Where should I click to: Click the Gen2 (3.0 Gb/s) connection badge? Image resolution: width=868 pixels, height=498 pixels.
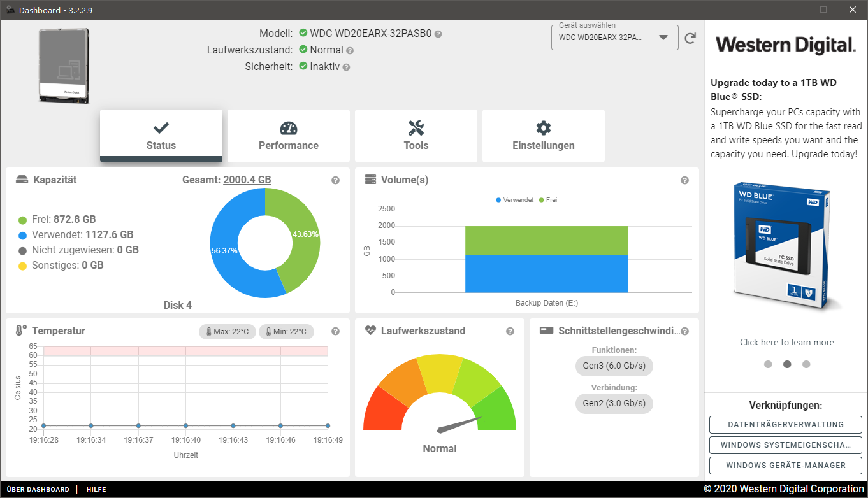pos(614,403)
